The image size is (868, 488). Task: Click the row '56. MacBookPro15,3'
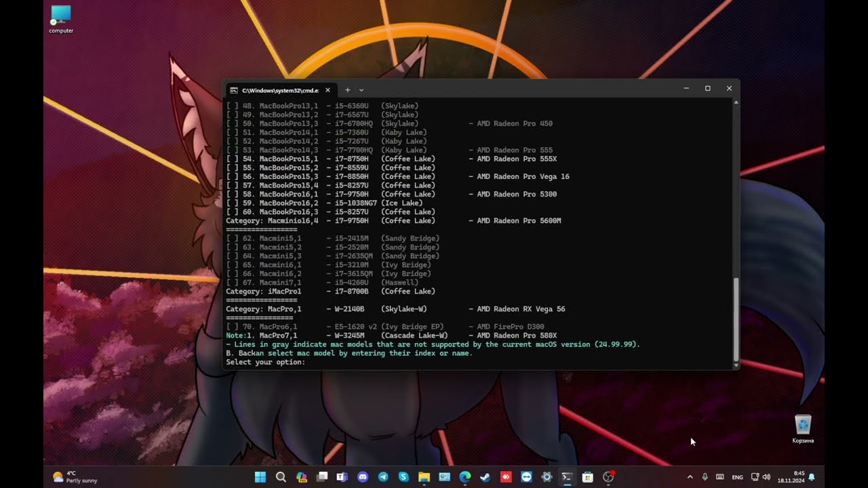click(x=397, y=176)
